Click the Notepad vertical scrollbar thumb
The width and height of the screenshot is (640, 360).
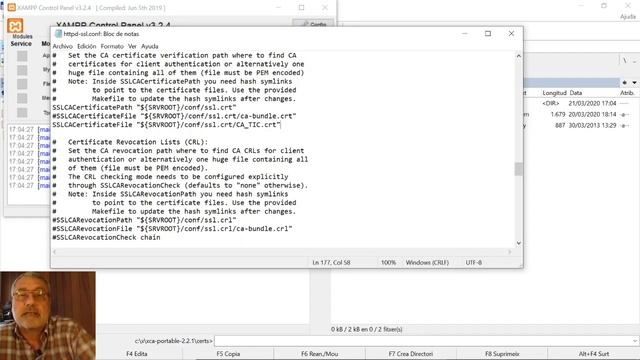(x=518, y=169)
